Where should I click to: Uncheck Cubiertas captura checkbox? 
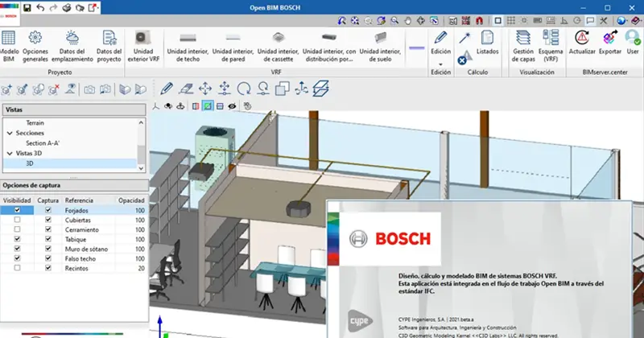[x=48, y=220]
